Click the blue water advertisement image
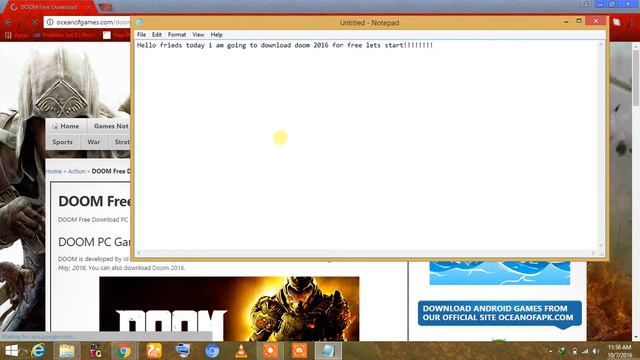The image size is (640, 360). [x=500, y=273]
